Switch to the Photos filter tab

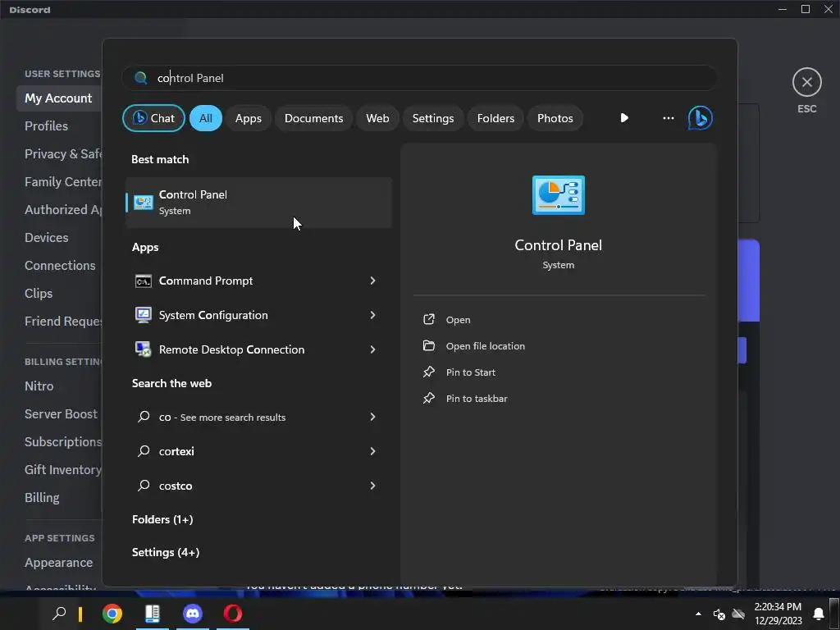coord(555,118)
